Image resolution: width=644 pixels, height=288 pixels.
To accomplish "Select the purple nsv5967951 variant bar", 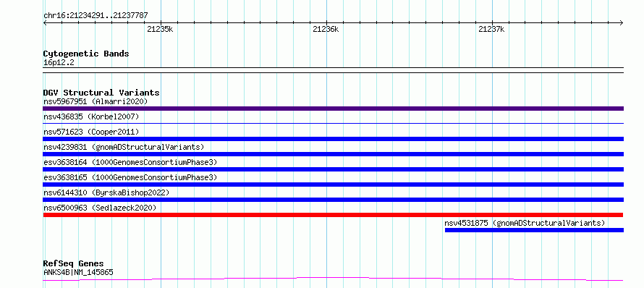I will coord(333,109).
